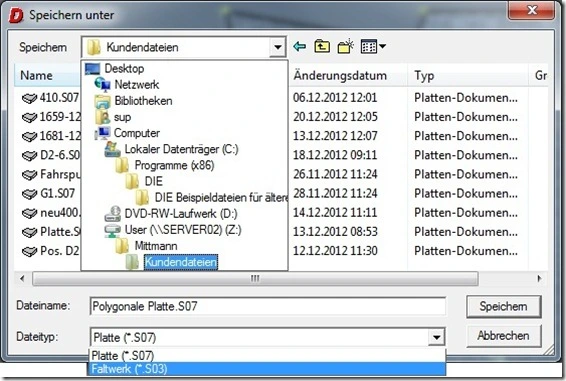Sort by the Änderungsdatum column header
The height and width of the screenshot is (381, 566).
[340, 75]
